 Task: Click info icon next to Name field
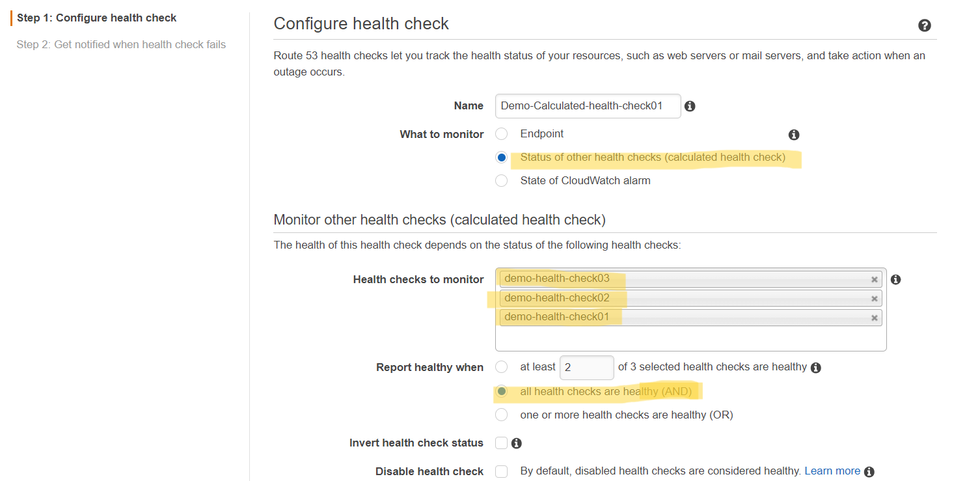(x=690, y=106)
